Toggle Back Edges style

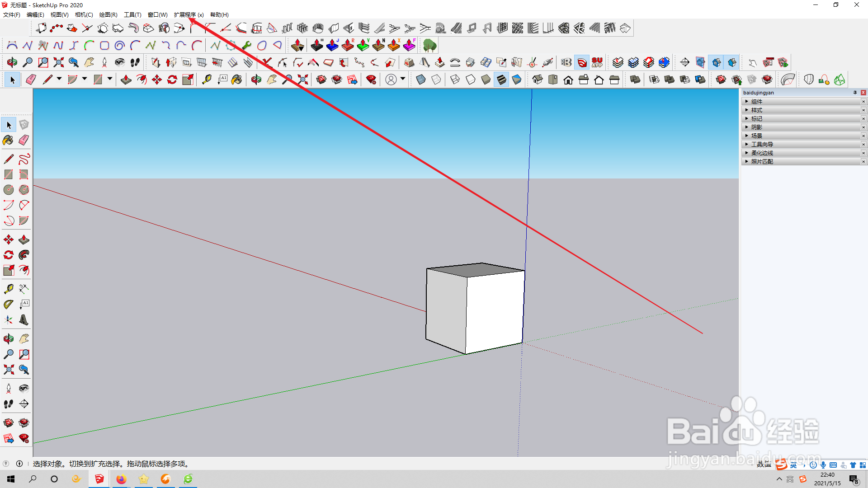(x=436, y=80)
